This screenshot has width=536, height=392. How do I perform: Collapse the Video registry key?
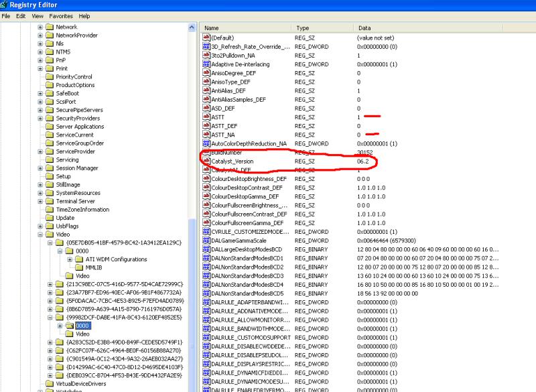[x=40, y=235]
